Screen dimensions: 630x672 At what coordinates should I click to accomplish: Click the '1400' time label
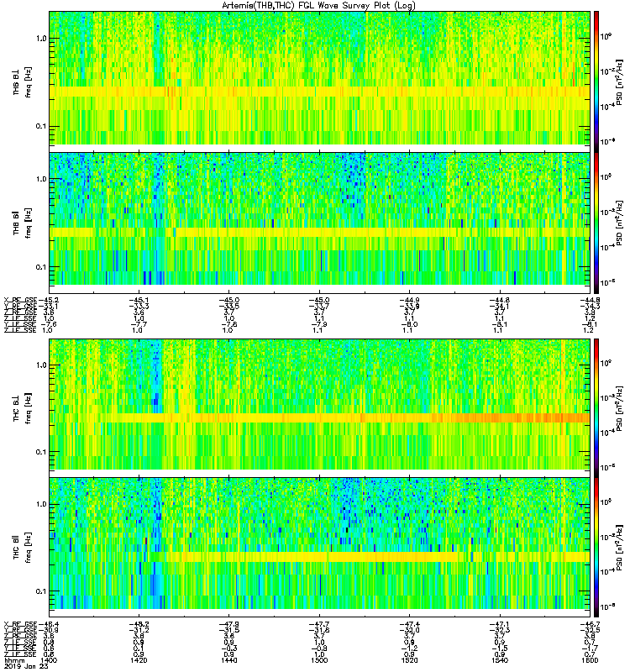(x=49, y=660)
